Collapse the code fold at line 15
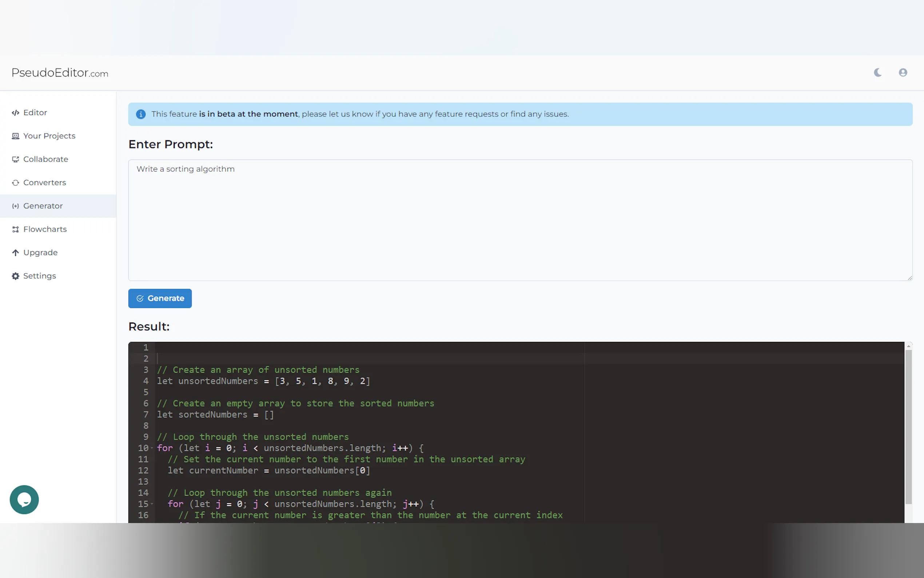Screen dimensions: 924x578 pyautogui.click(x=152, y=504)
